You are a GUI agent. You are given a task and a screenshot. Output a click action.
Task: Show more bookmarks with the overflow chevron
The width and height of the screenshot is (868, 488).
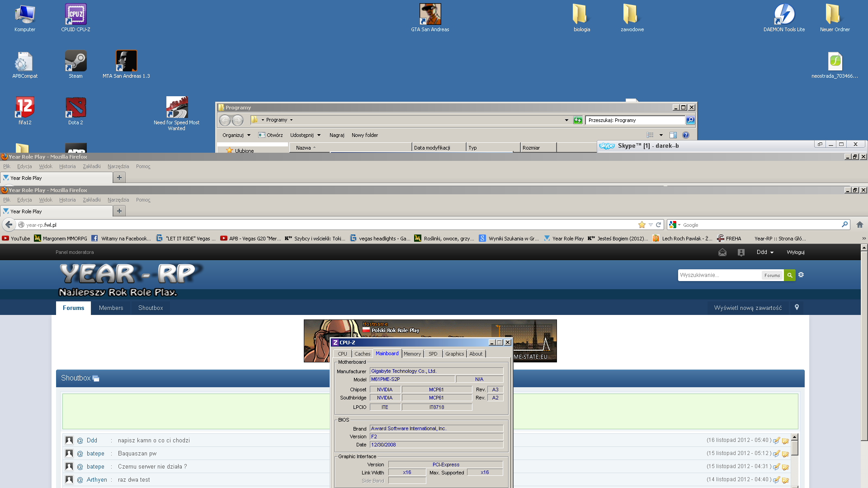(x=864, y=239)
